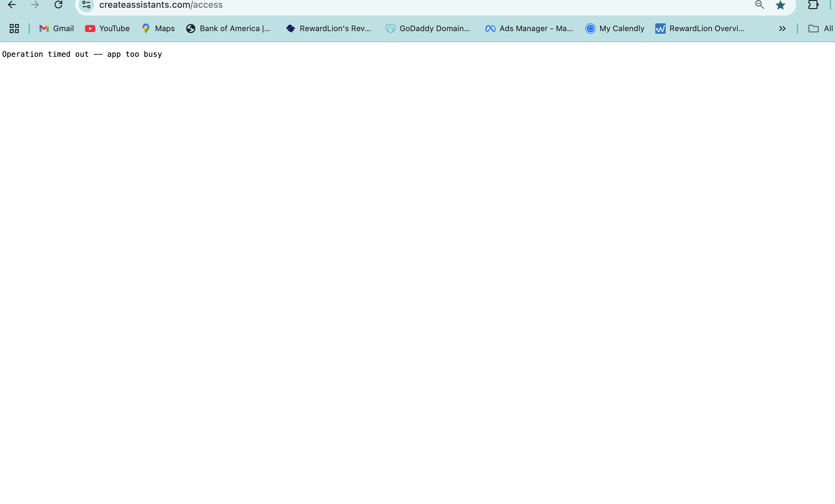The height and width of the screenshot is (504, 835).
Task: Open the GoDaddy Domain bookmark
Action: tap(428, 29)
